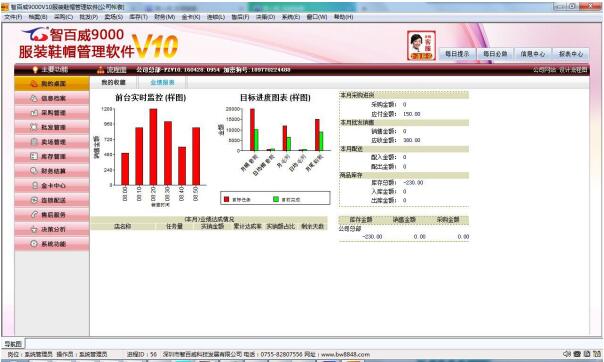Viewport: 604px width, 362px height.
Task: Open 信息档案 in the sidebar
Action: (x=52, y=98)
